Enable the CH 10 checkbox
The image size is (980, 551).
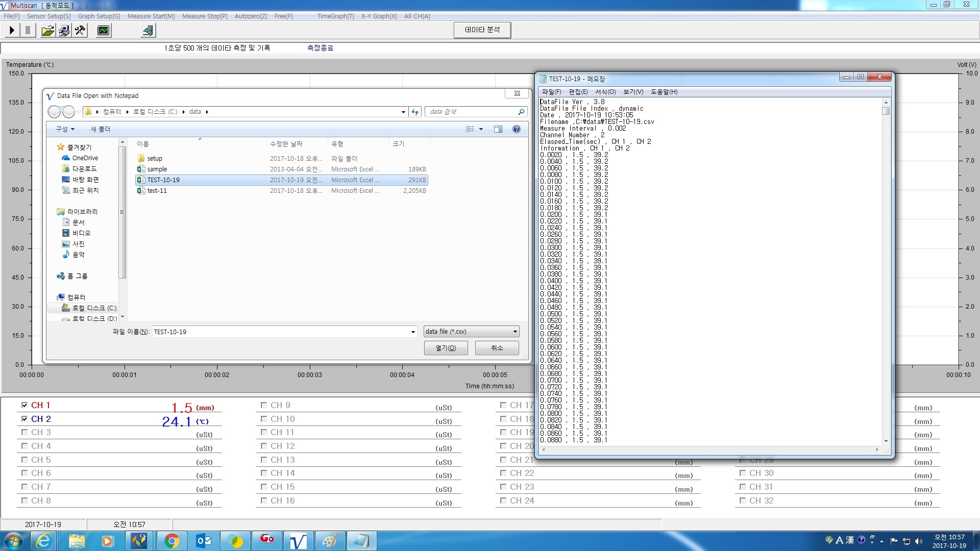click(x=264, y=419)
